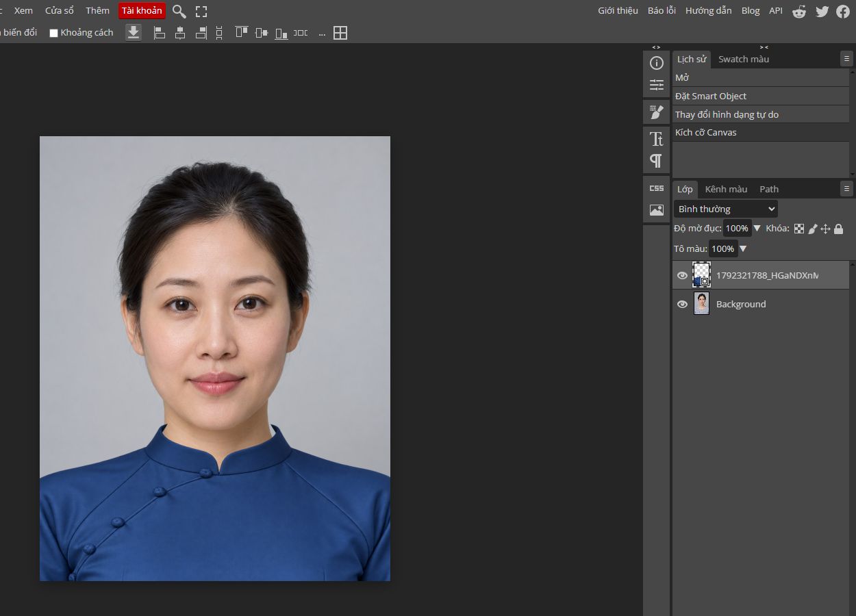
Task: Collapse right panel column arrows
Action: [764, 47]
